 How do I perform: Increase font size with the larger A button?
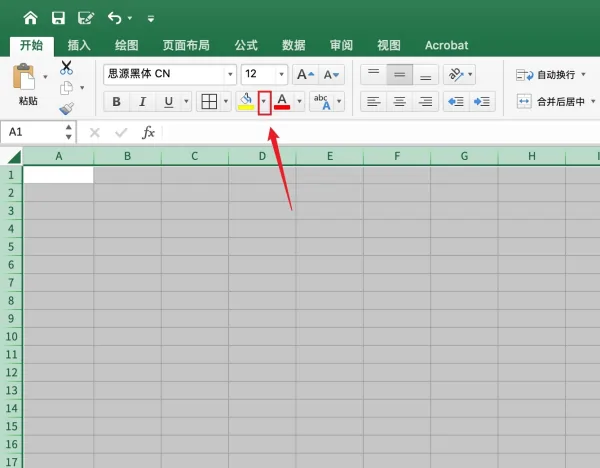(x=305, y=74)
